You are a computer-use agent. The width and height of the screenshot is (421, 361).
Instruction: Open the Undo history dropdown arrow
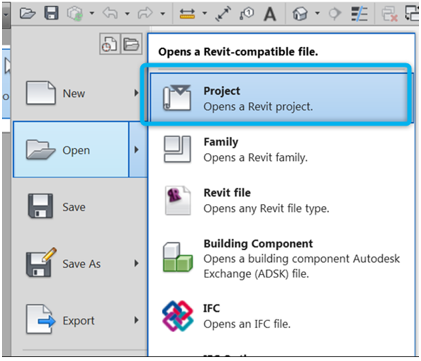[x=127, y=14]
